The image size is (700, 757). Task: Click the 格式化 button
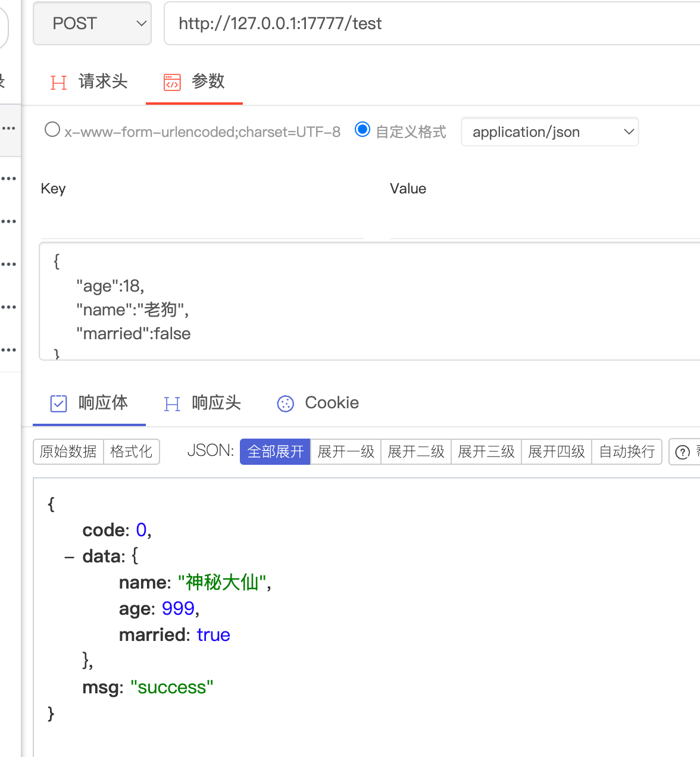pos(132,452)
